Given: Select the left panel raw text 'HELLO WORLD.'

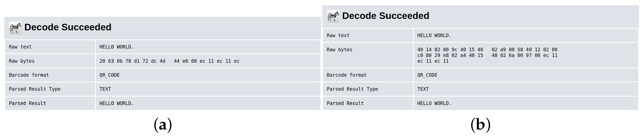Looking at the screenshot, I should click(117, 47).
